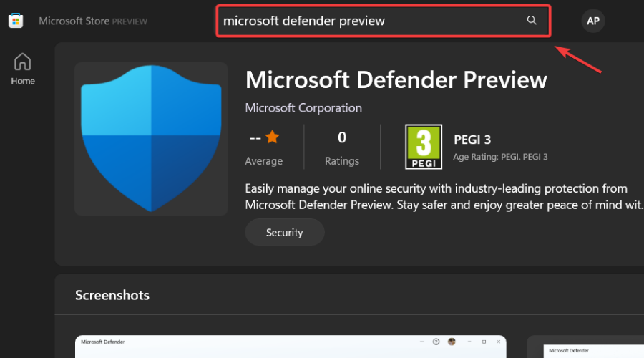The width and height of the screenshot is (644, 358).
Task: Click the help icon in first screenshot
Action: (x=436, y=342)
